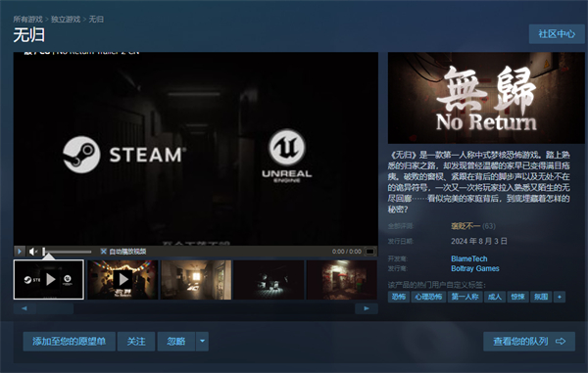Click the plus button to add tags
Image resolution: width=588 pixels, height=373 pixels.
(x=560, y=297)
